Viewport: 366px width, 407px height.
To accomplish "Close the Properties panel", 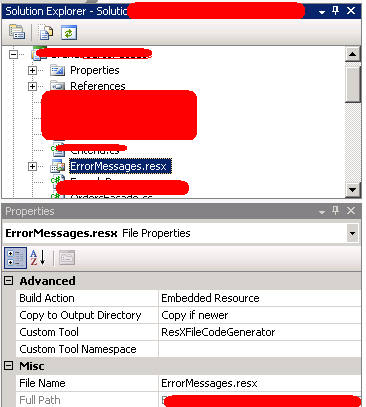I will point(351,211).
